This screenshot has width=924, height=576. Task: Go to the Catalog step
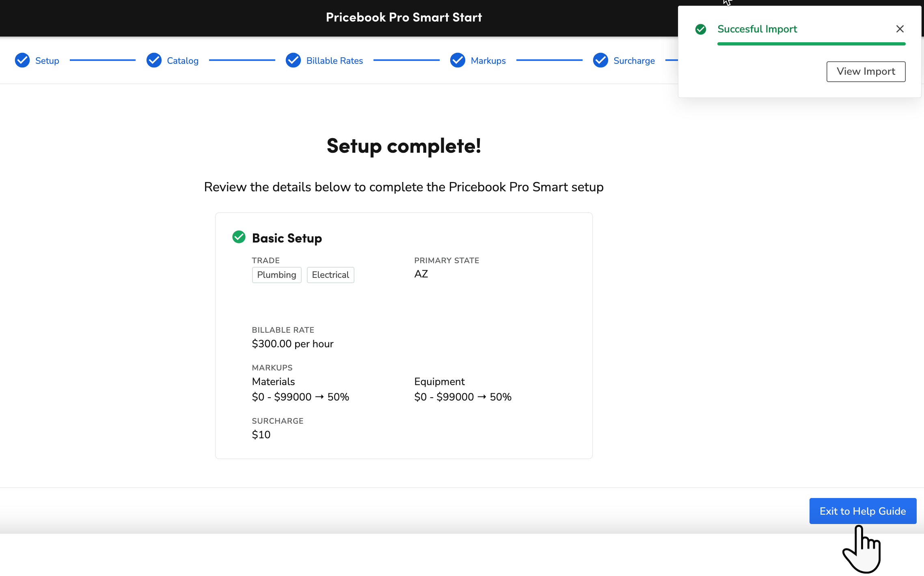click(183, 61)
